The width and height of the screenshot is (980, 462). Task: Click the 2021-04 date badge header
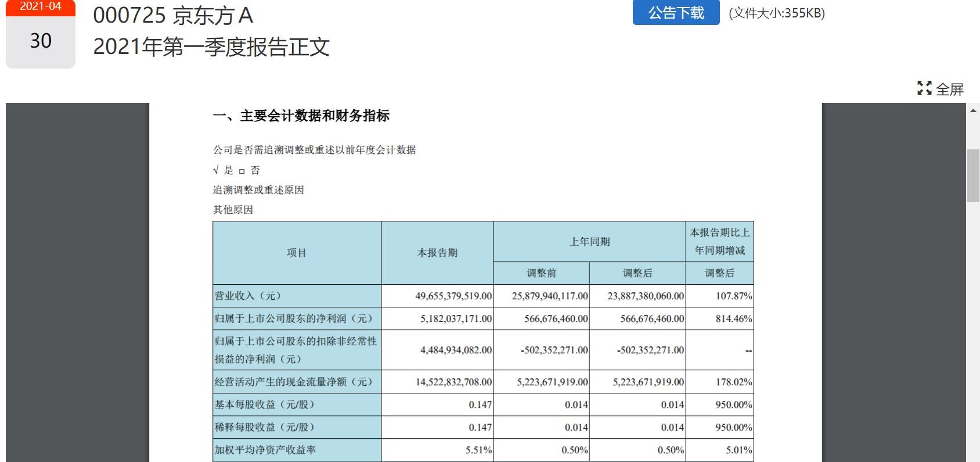pyautogui.click(x=41, y=7)
